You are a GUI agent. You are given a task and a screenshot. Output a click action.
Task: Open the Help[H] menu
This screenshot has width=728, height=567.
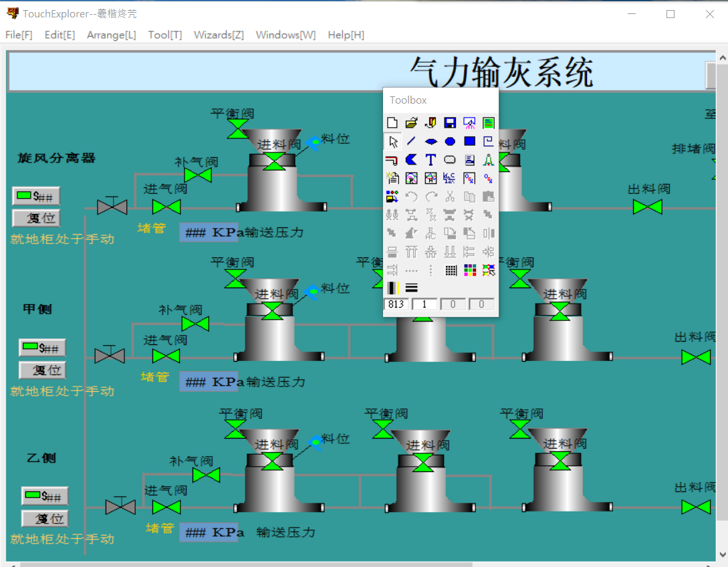click(346, 35)
